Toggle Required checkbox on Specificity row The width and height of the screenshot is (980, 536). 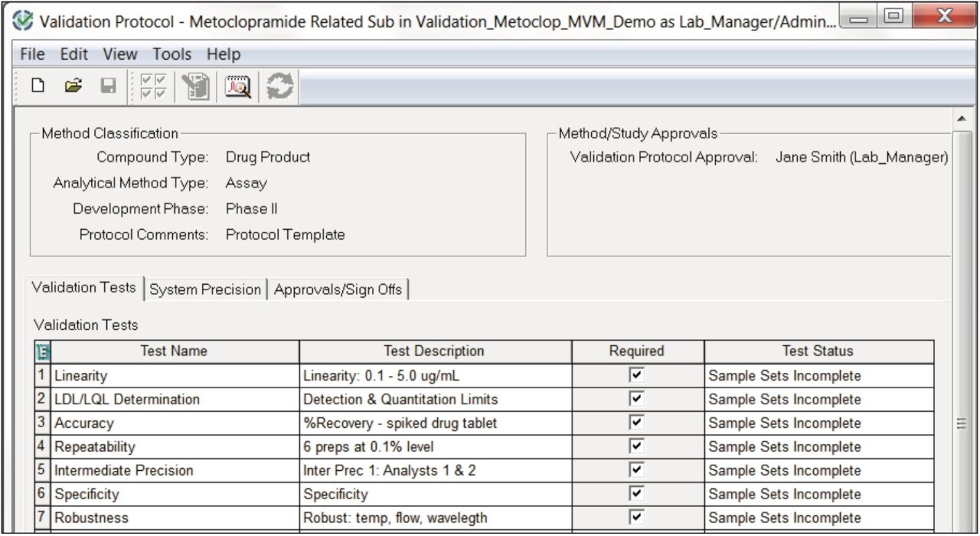636,493
